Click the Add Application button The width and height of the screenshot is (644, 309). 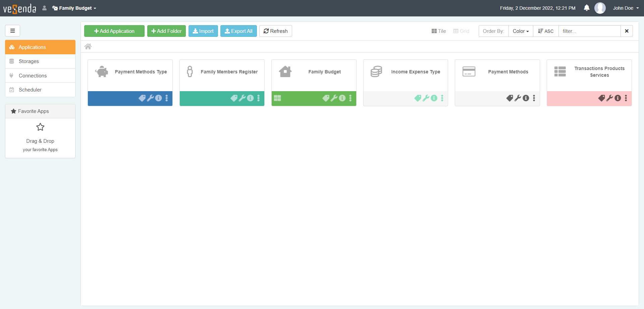114,31
